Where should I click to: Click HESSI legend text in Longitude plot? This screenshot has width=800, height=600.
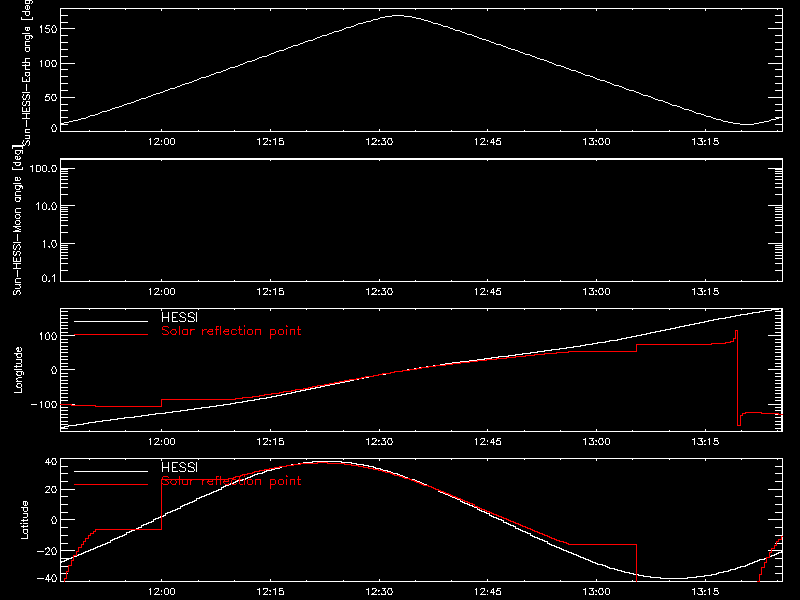tap(179, 317)
